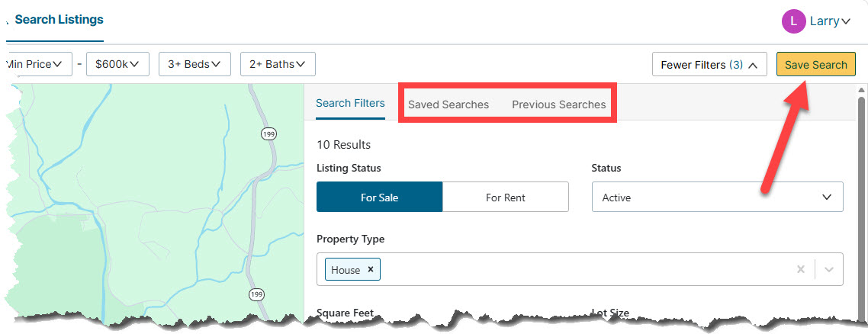Viewport: 868px width, 334px height.
Task: Select the For Rent listing status
Action: point(506,197)
